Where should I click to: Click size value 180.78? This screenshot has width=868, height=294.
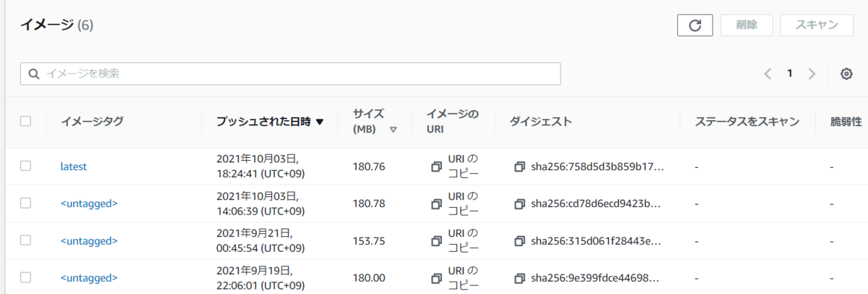tap(369, 203)
